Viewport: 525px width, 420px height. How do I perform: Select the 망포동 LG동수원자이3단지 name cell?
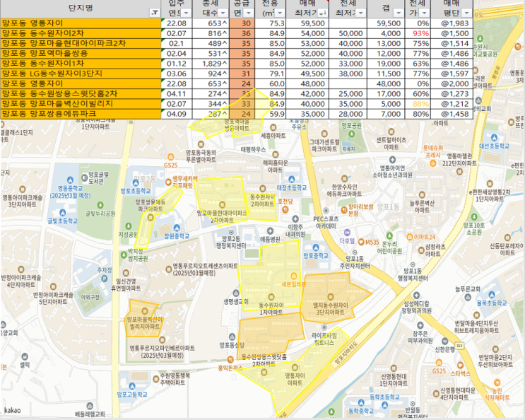coord(81,74)
